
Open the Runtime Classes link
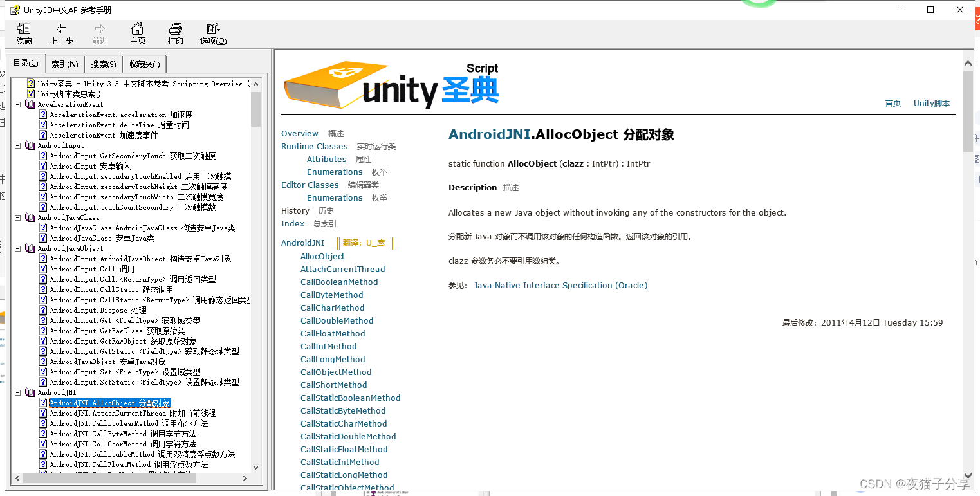click(314, 146)
